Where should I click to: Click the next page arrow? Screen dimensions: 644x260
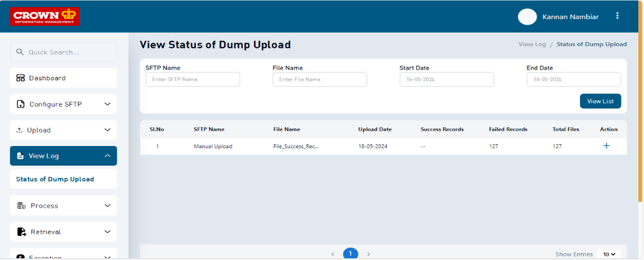click(369, 254)
